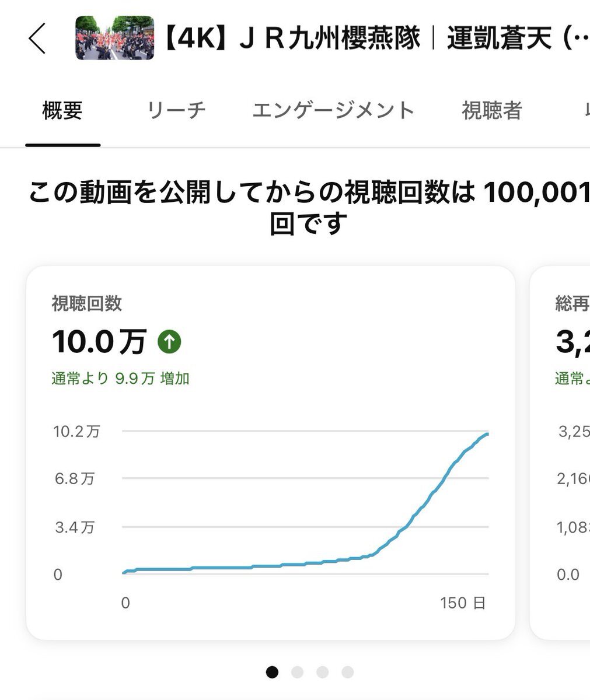Tap the 通常より 9.9万 増加 text
Image resolution: width=590 pixels, height=700 pixels.
[x=120, y=379]
